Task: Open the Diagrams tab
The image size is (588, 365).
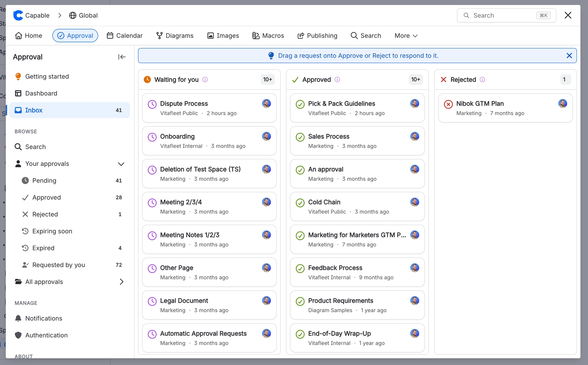Action: coord(175,36)
